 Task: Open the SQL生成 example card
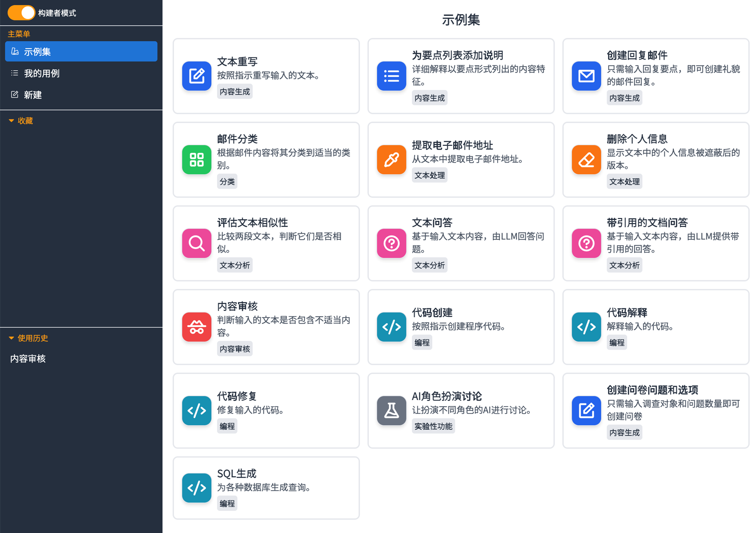(266, 487)
